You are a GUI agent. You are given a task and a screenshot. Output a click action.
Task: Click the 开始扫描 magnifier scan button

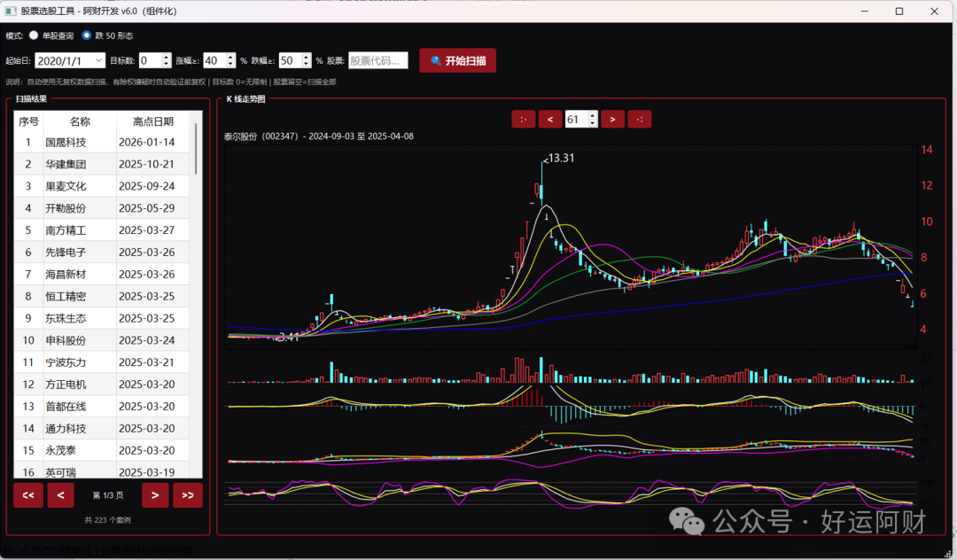click(x=457, y=60)
